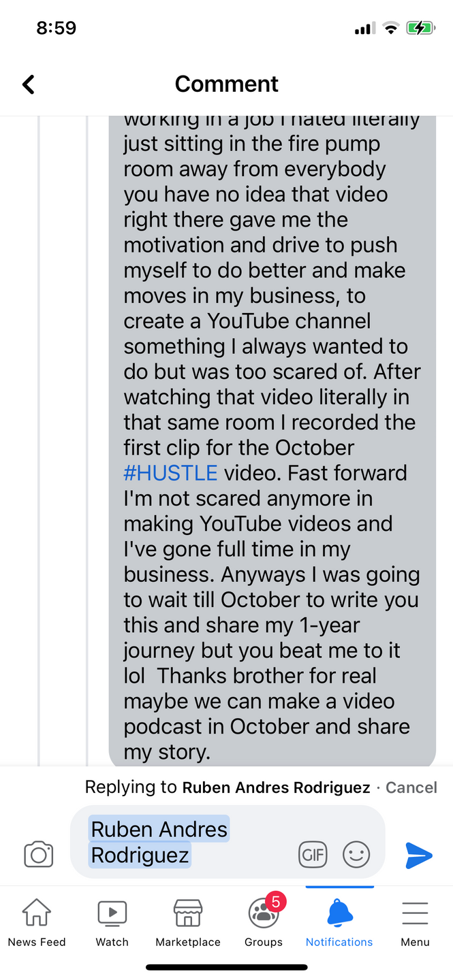453x980 pixels.
Task: Open Groups tab with 5 badge
Action: 264,923
